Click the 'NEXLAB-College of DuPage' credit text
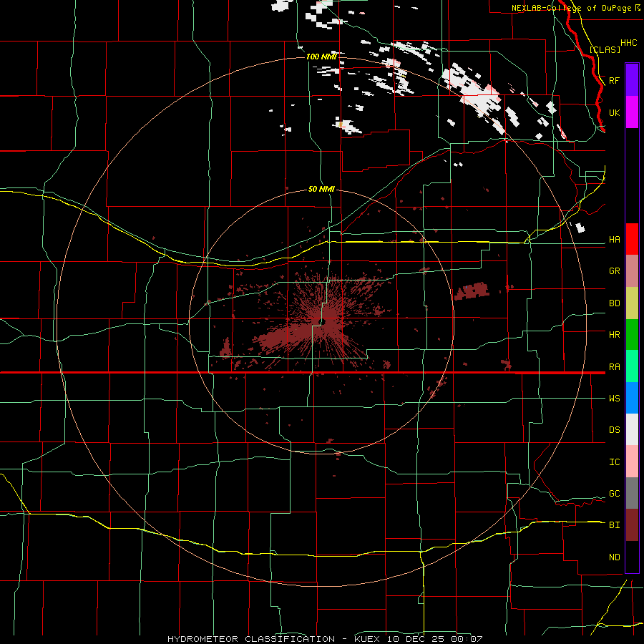 click(x=572, y=8)
